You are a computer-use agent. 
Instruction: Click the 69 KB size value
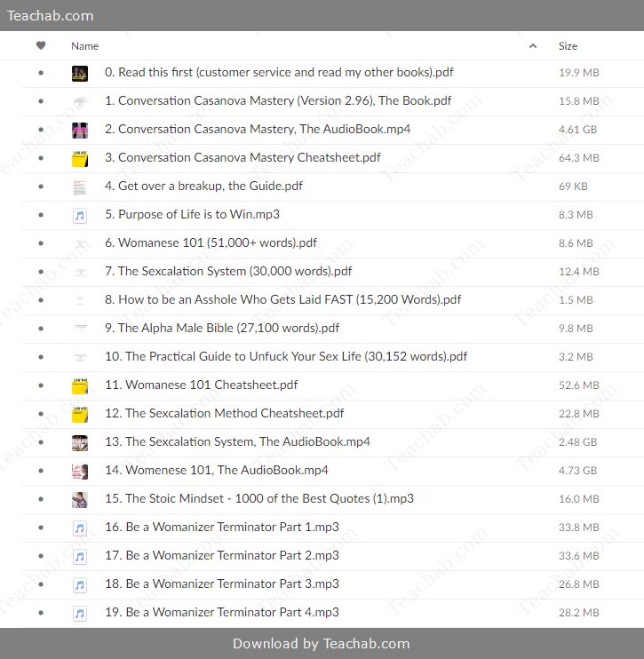(x=573, y=187)
